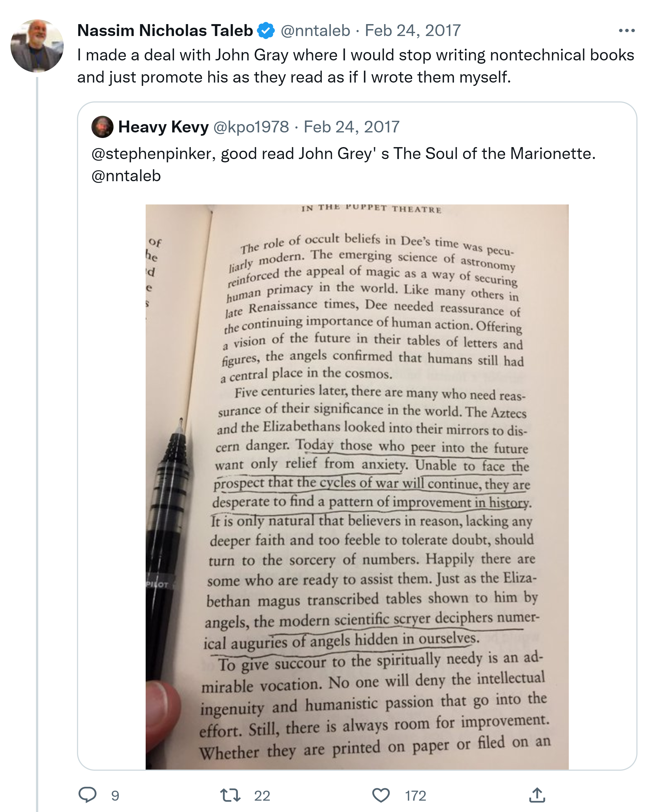The width and height of the screenshot is (648, 812).
Task: Like the tweet with heart icon
Action: pyautogui.click(x=381, y=795)
